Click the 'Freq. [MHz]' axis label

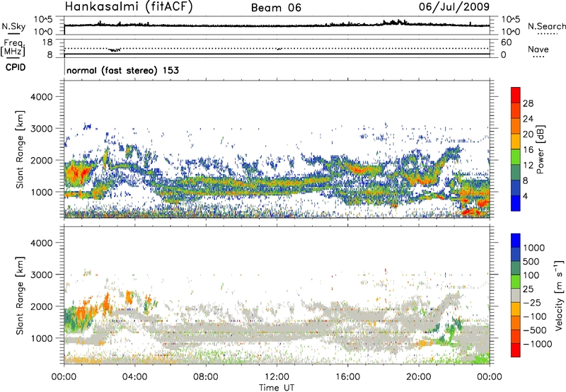coord(13,48)
